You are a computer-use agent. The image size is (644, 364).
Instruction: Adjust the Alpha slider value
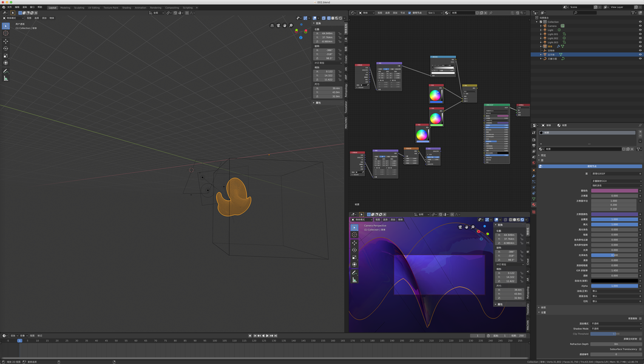pos(614,286)
